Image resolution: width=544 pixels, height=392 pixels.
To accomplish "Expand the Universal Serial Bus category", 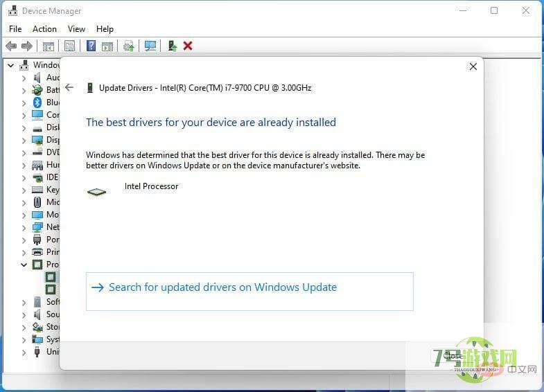I will point(24,353).
